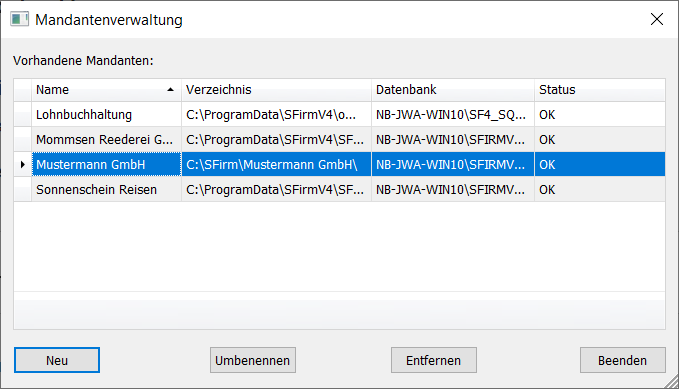679x389 pixels.
Task: Sort by the Datenbank column header
Action: coord(453,90)
